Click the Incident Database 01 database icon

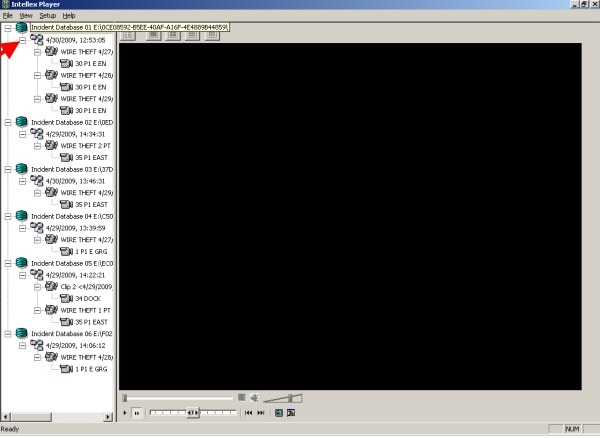[21, 27]
